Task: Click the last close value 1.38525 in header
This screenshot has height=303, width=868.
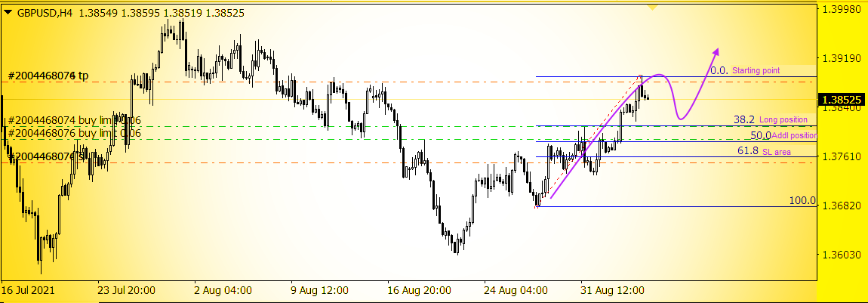Action: [225, 13]
